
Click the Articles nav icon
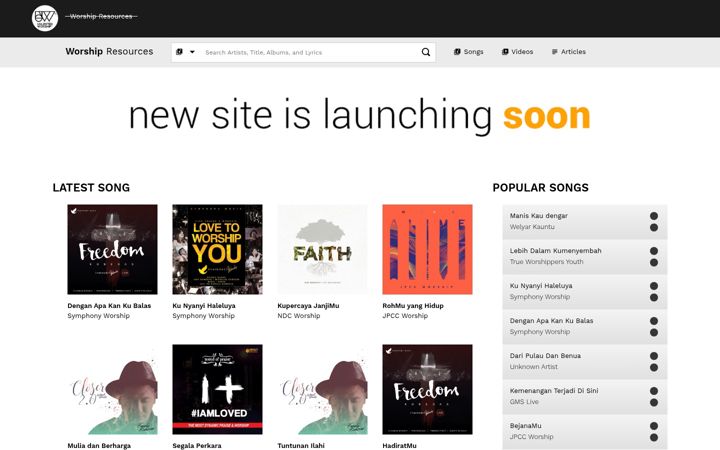554,51
